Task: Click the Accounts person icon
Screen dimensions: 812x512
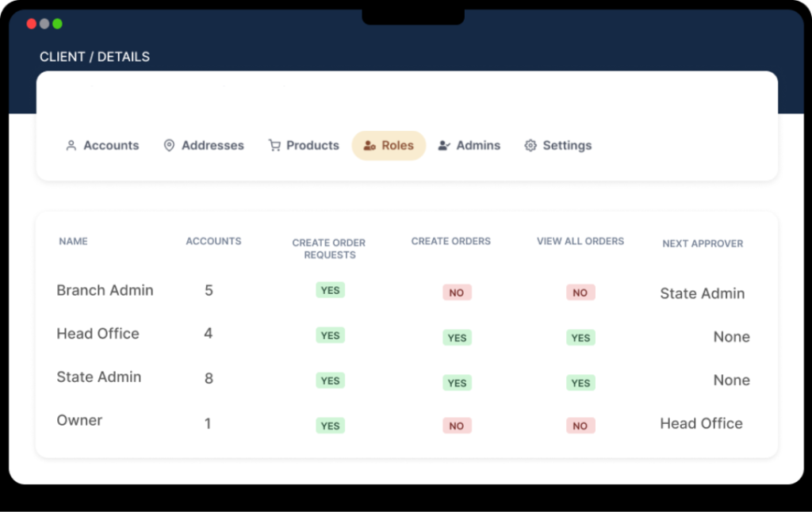Action: pyautogui.click(x=71, y=146)
